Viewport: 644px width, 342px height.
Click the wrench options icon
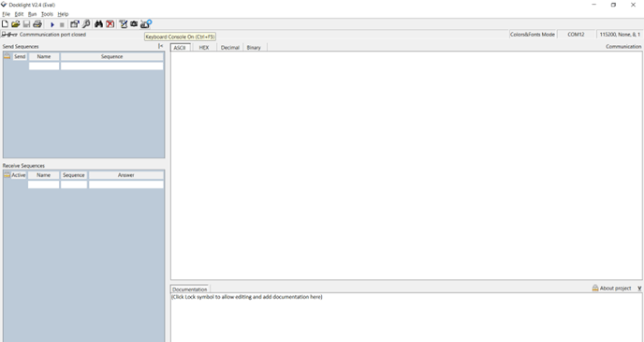pyautogui.click(x=86, y=24)
